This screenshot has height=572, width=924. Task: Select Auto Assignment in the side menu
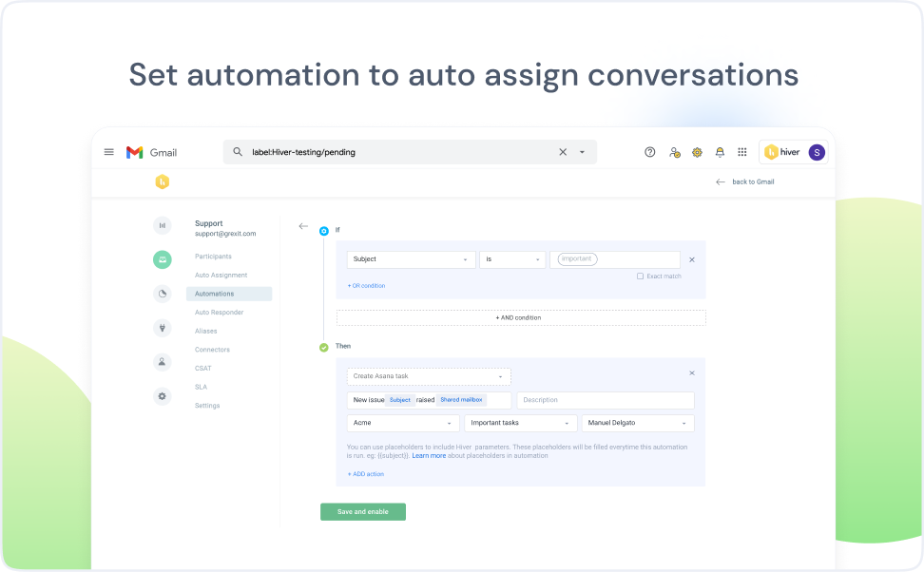coord(221,276)
